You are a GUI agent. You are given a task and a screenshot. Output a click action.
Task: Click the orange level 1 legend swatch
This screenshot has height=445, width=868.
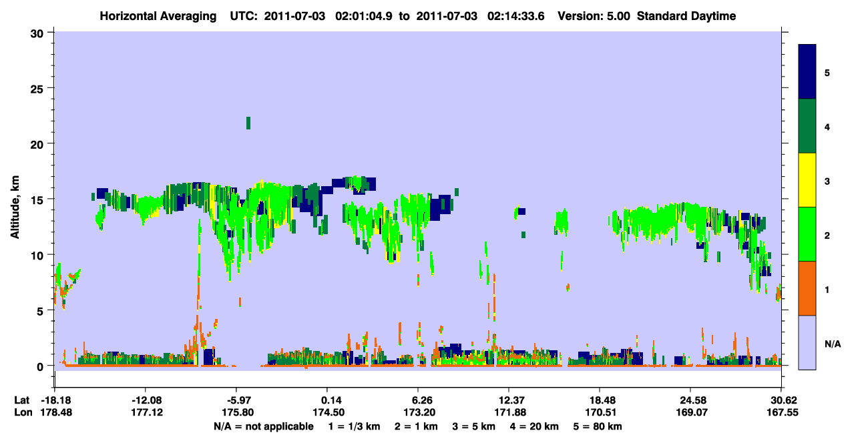click(x=807, y=288)
